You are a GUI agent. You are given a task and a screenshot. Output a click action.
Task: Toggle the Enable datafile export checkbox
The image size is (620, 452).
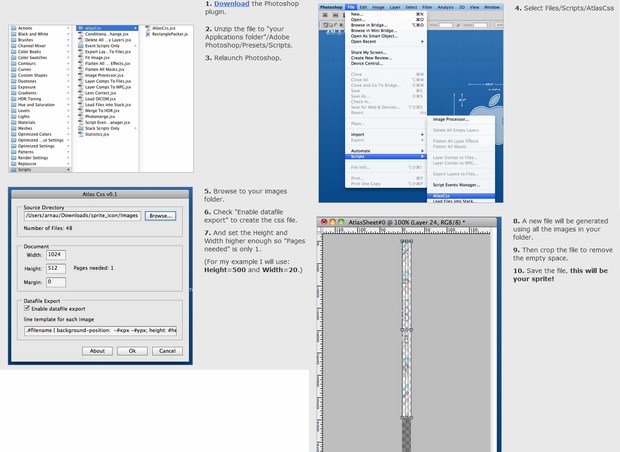pos(27,308)
